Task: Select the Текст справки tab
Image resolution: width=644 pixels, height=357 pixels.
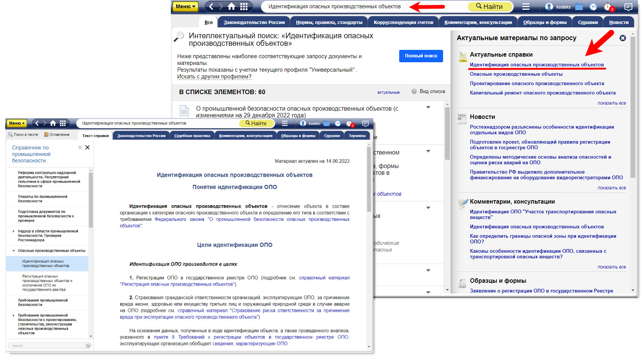Action: click(x=95, y=136)
